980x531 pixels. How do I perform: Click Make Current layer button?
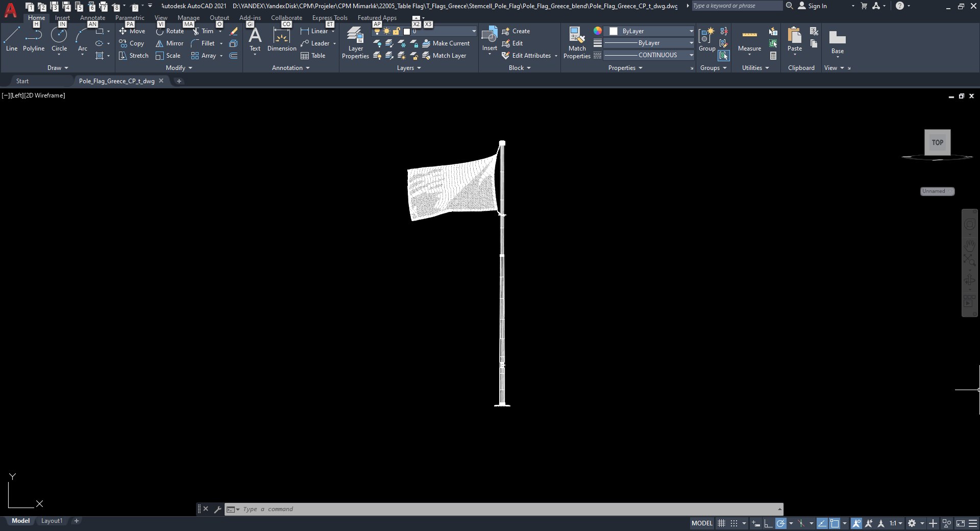click(446, 43)
